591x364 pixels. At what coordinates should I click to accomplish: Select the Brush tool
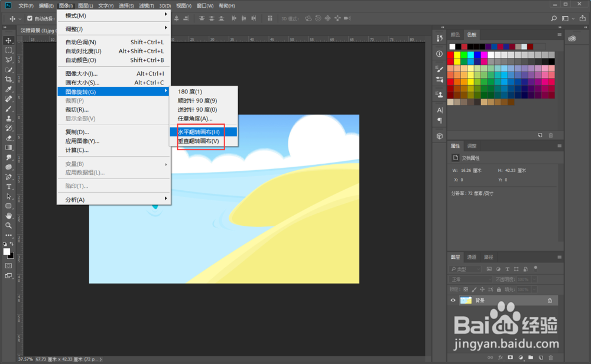8,109
